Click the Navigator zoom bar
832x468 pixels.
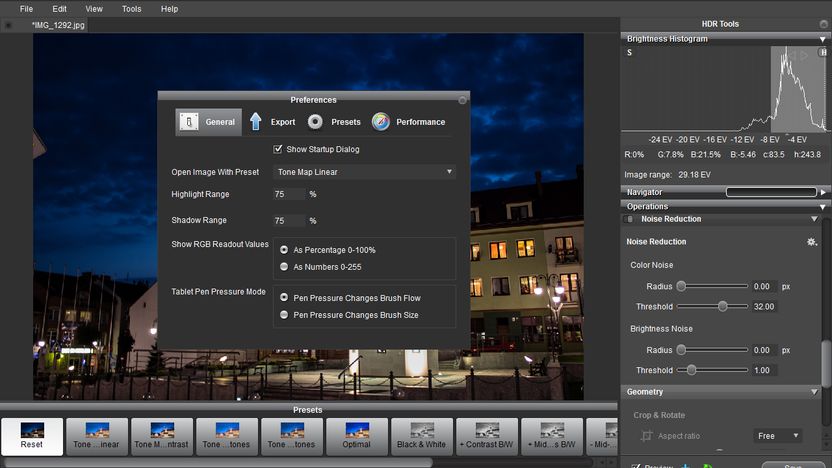771,192
